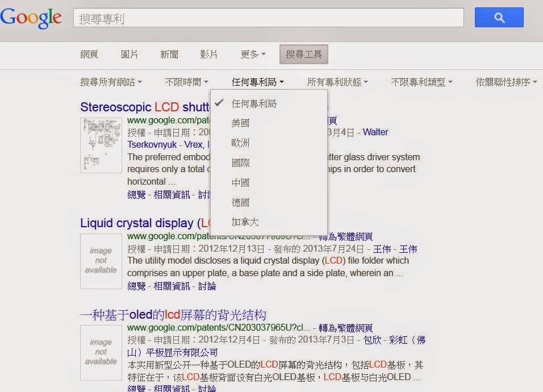Switch to the 圖片 tab
543x392 pixels.
[129, 55]
